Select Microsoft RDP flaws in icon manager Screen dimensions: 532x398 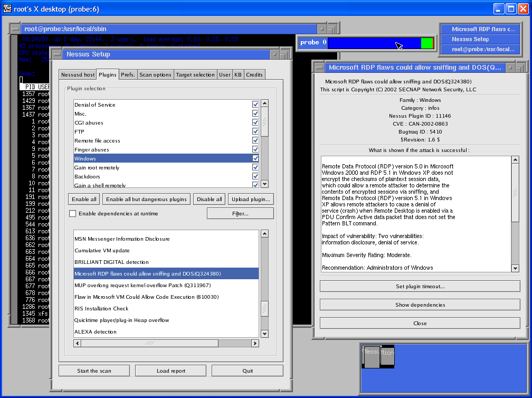point(480,29)
